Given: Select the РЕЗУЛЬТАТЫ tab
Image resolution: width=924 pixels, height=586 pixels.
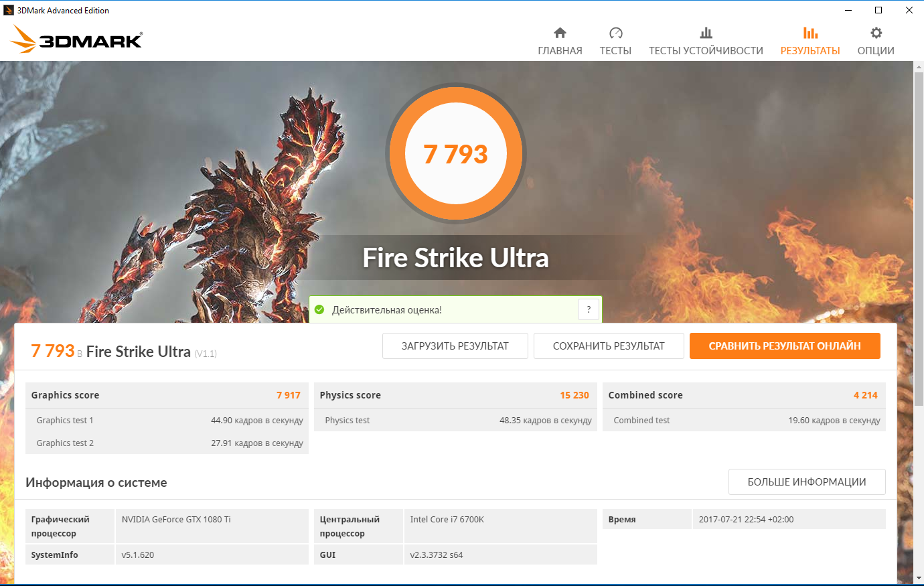Looking at the screenshot, I should (810, 42).
